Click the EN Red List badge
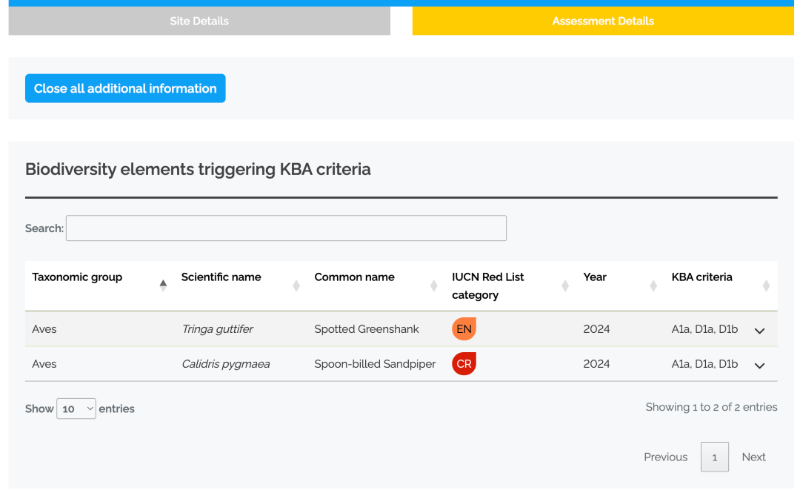This screenshot has width=800, height=496. click(464, 329)
